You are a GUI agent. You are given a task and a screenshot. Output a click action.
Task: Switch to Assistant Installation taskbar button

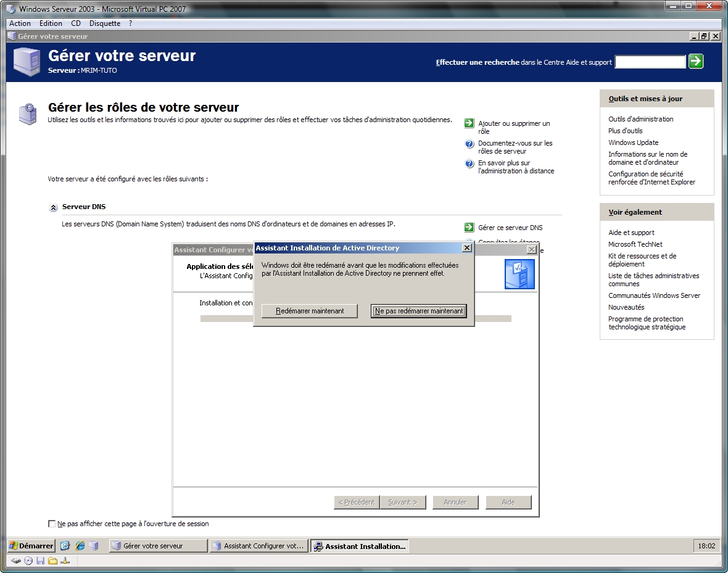(x=360, y=546)
